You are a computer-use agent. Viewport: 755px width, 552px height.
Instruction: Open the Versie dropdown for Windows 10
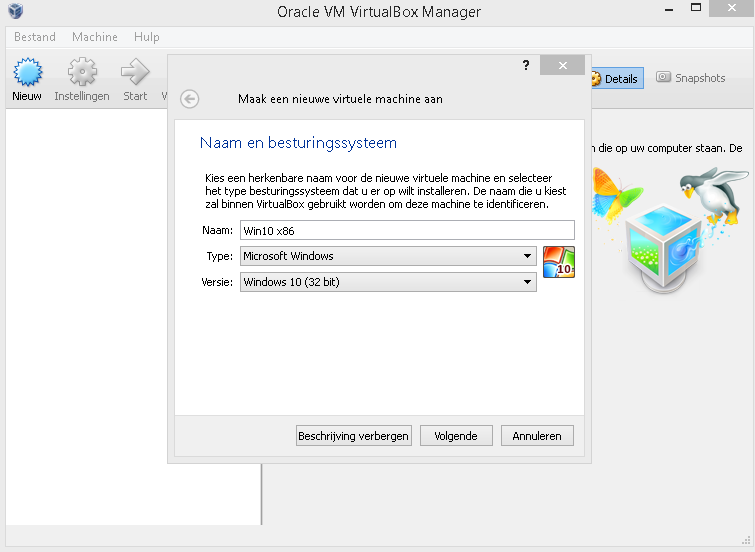click(x=388, y=282)
